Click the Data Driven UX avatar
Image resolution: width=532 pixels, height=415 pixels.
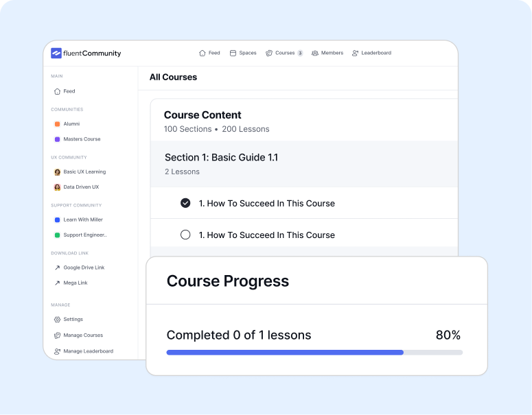point(57,187)
